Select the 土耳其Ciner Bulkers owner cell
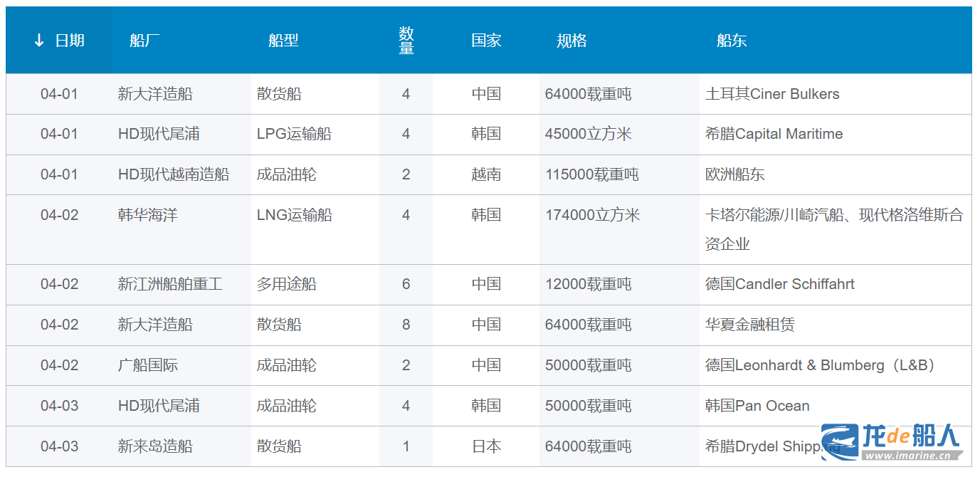980x477 pixels. click(772, 94)
